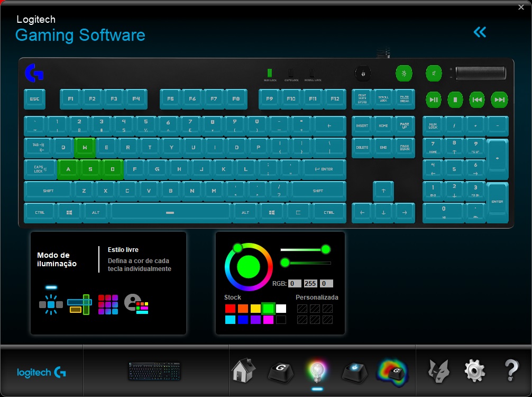This screenshot has width=532, height=397.
Task: Pick the cyan stock color swatch
Action: (x=230, y=320)
